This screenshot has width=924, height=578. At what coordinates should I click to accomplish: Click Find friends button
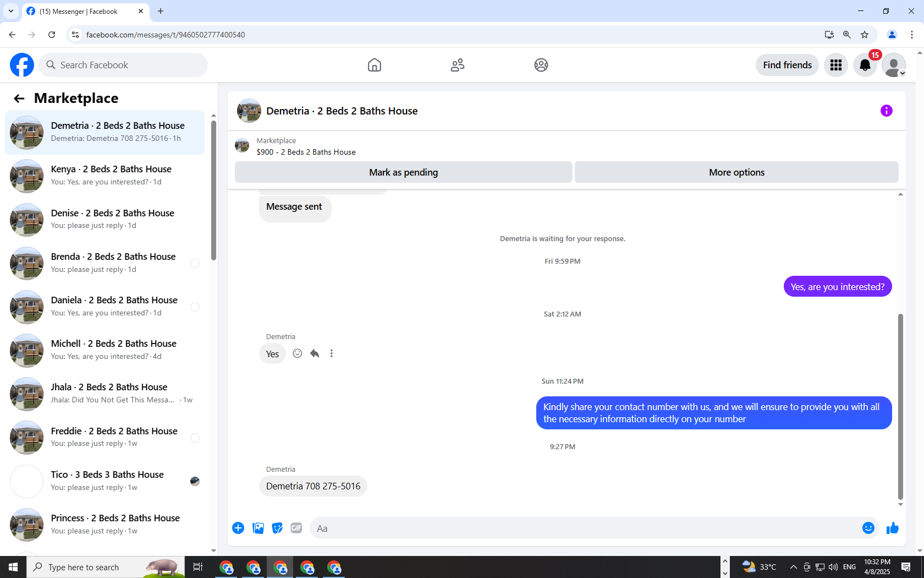787,65
